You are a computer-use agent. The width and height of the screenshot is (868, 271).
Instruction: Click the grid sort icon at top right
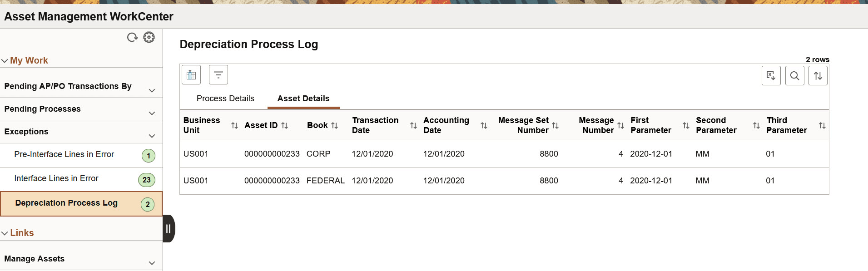[x=818, y=75]
